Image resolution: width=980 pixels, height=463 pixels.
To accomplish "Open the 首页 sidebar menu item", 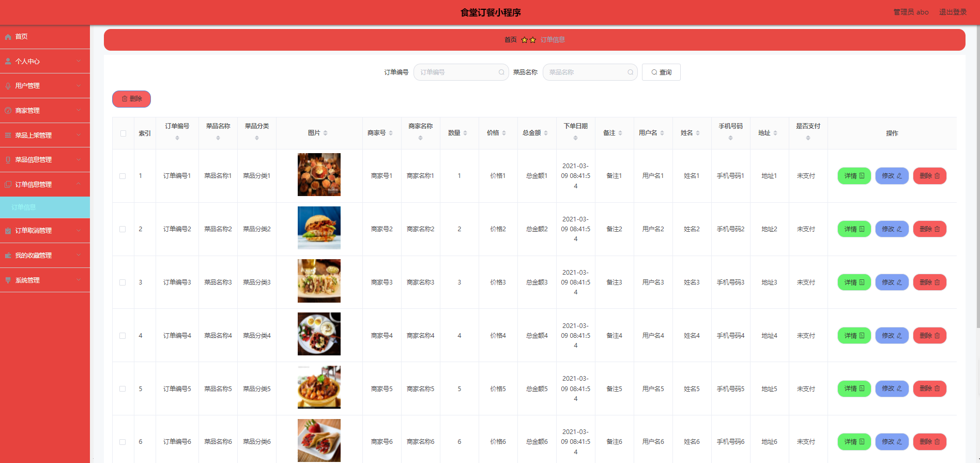I will [x=45, y=37].
